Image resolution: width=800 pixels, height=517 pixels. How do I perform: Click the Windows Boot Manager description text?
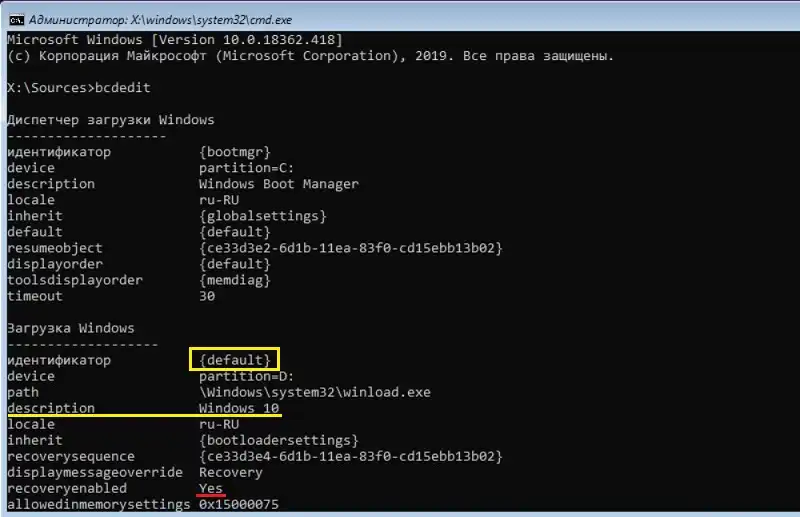[279, 184]
